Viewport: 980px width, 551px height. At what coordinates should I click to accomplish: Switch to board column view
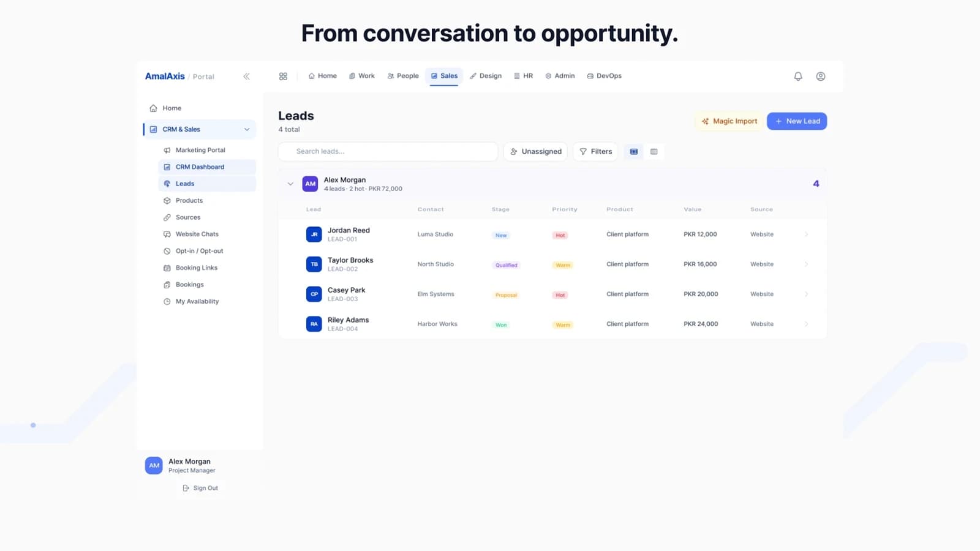click(x=654, y=152)
